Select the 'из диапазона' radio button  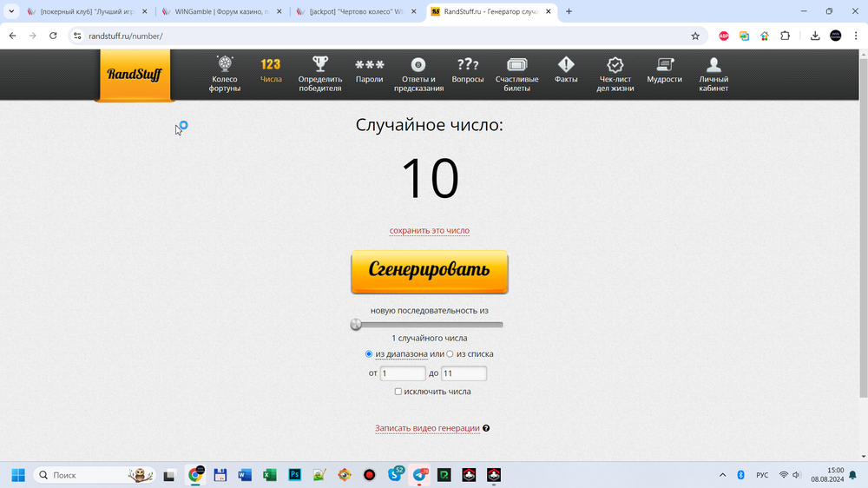pos(370,354)
